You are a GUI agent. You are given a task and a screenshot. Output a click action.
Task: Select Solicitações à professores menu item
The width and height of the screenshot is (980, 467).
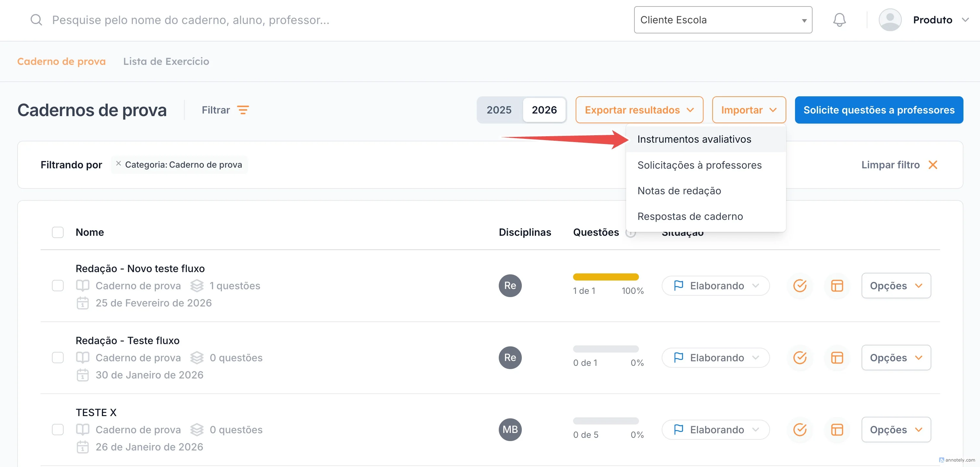[x=706, y=165]
